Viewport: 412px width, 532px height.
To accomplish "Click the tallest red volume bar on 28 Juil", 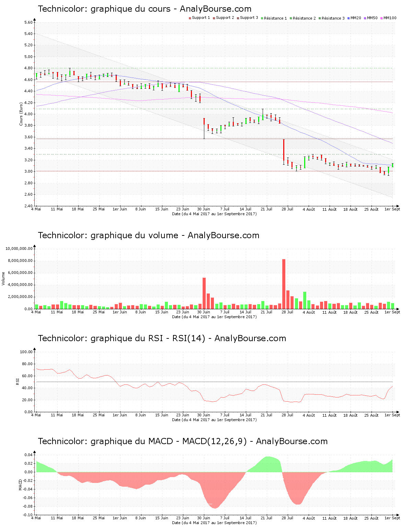I will click(x=284, y=284).
